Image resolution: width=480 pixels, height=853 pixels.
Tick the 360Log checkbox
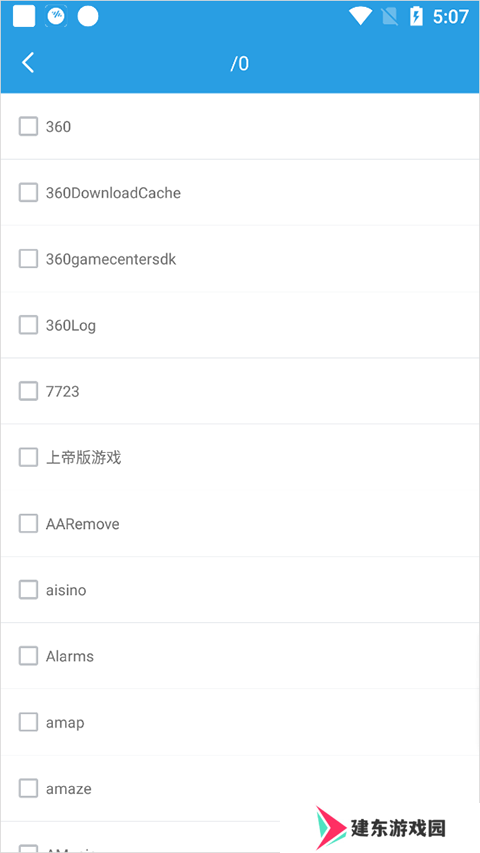[28, 325]
